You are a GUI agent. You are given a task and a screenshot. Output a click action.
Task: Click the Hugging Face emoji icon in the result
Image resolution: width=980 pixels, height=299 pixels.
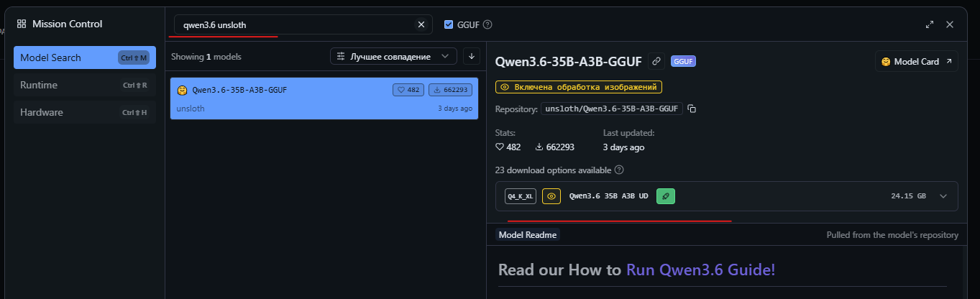click(183, 90)
